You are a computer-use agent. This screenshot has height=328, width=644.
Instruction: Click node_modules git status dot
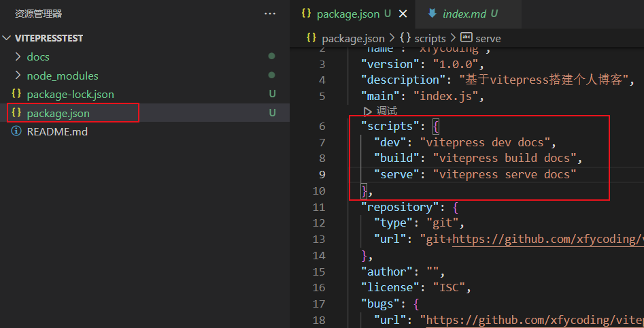coord(271,75)
